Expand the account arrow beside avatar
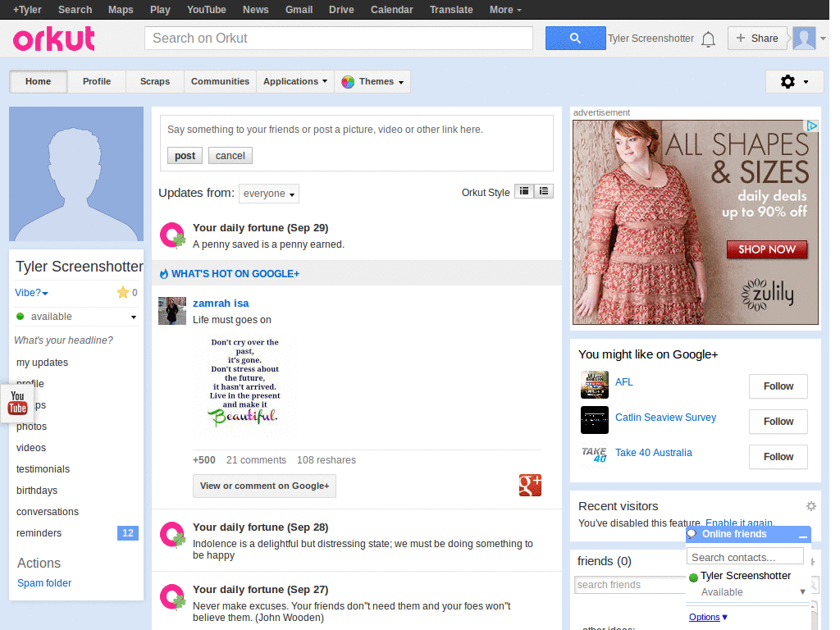 tap(823, 39)
